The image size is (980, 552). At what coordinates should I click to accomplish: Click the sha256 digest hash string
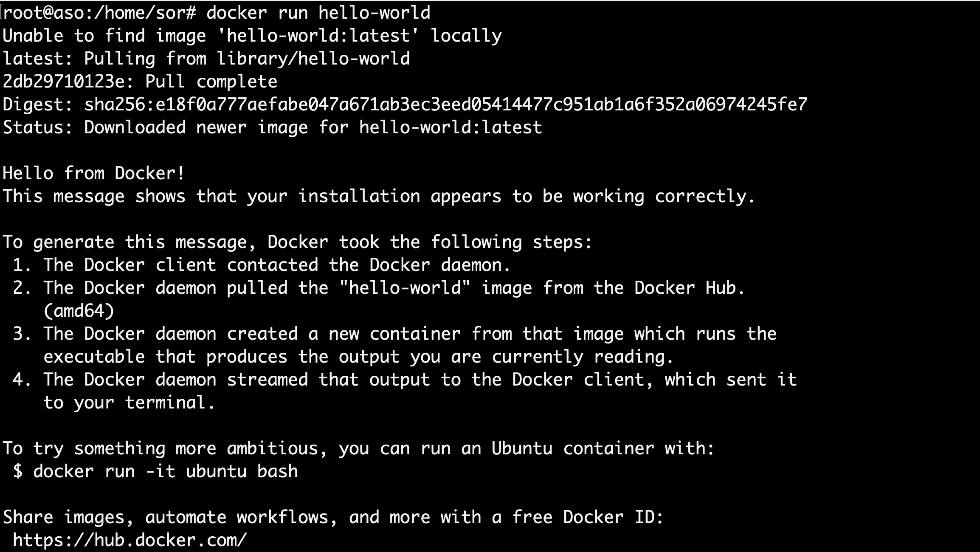[446, 104]
